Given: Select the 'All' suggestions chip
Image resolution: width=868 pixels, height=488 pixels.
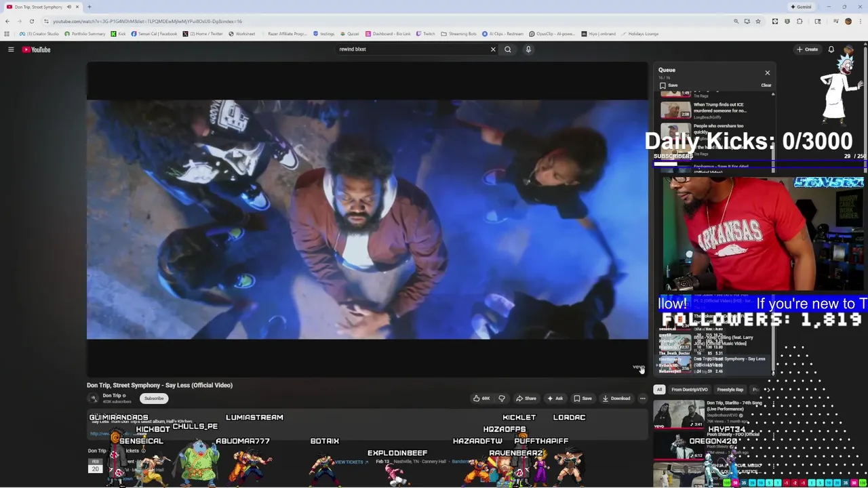Looking at the screenshot, I should point(659,390).
